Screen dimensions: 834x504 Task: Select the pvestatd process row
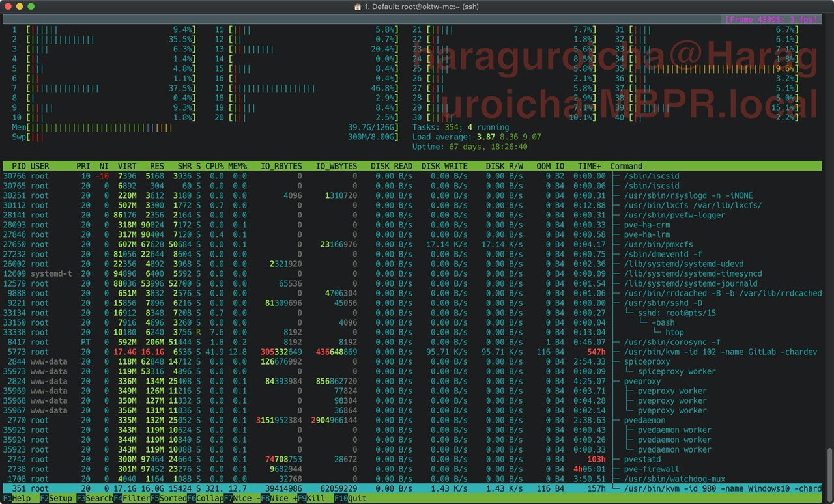pyautogui.click(x=412, y=459)
